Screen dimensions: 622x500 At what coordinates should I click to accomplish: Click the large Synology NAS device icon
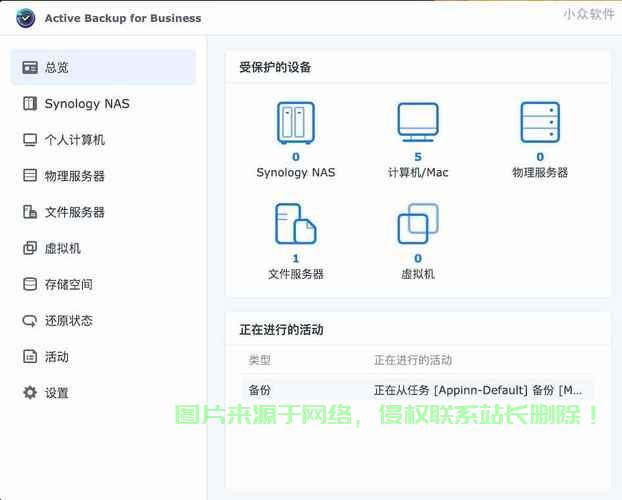296,123
